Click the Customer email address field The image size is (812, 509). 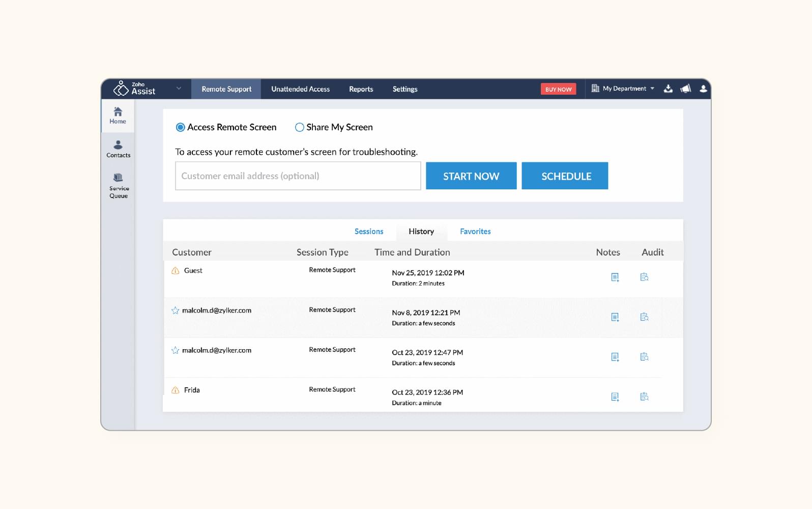point(298,176)
